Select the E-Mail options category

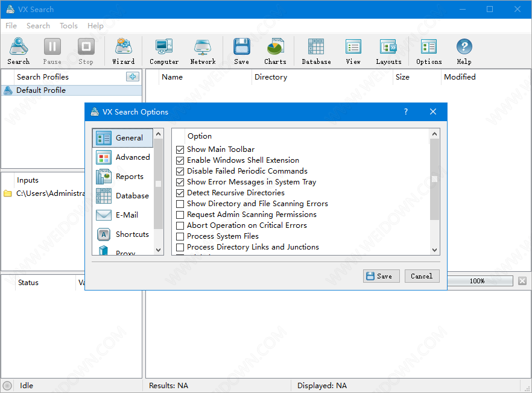click(x=123, y=215)
